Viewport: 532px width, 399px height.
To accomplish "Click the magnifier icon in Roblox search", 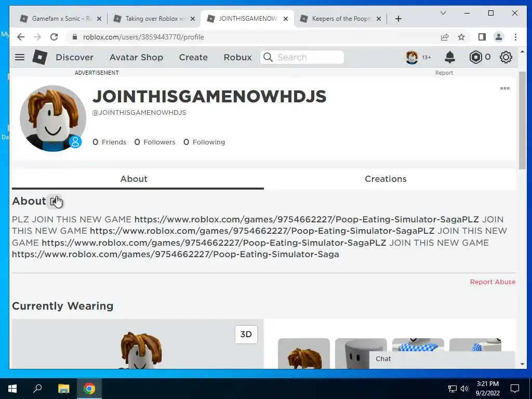I will pos(268,57).
